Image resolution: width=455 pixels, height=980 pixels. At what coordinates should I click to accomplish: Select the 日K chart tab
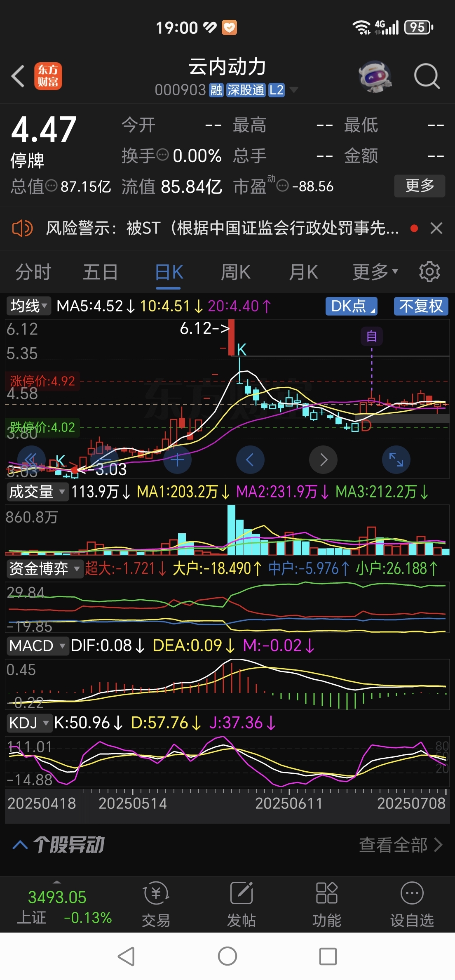click(169, 273)
